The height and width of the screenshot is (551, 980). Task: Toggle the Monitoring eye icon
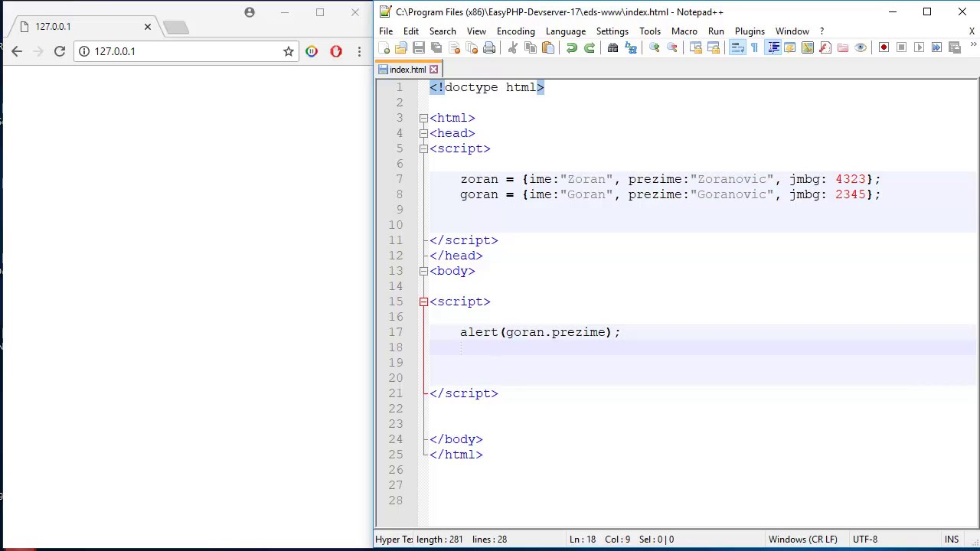click(861, 47)
